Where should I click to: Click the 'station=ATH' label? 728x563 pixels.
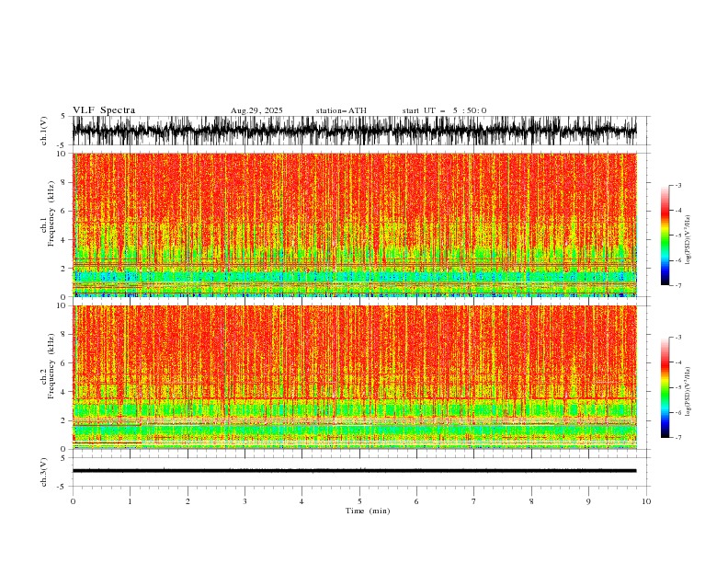click(x=341, y=110)
